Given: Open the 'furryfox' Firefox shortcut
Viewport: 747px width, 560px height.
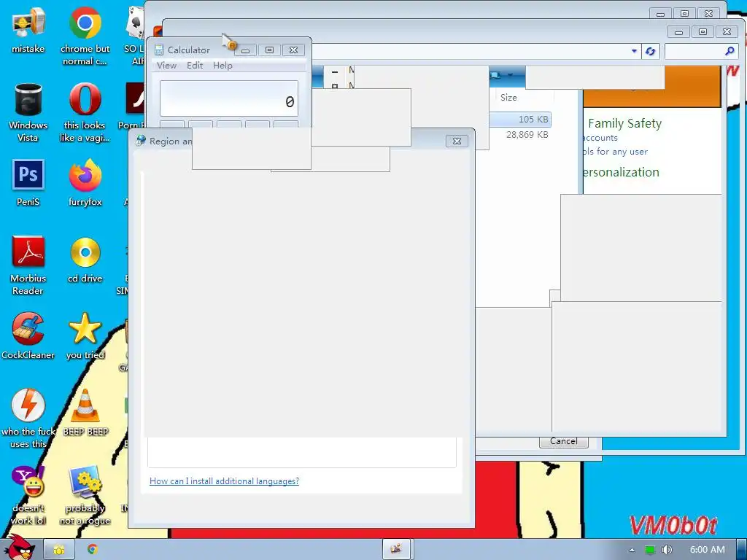Looking at the screenshot, I should click(85, 183).
